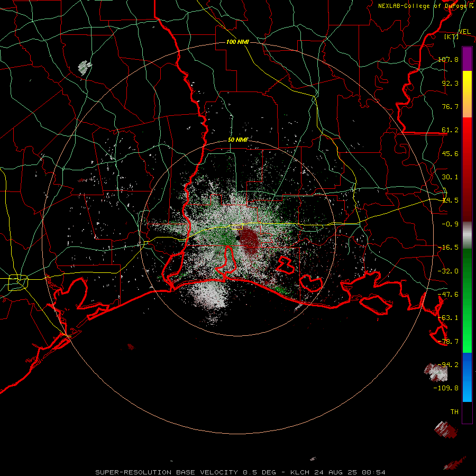Click the black radar site dot at center

coord(238,238)
